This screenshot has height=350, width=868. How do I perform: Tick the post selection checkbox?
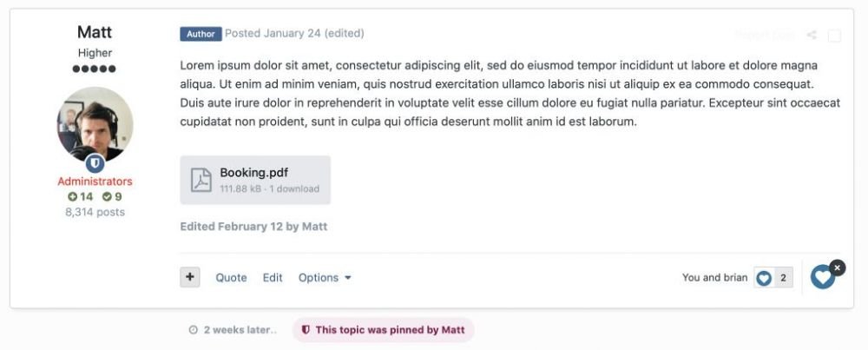tap(834, 36)
